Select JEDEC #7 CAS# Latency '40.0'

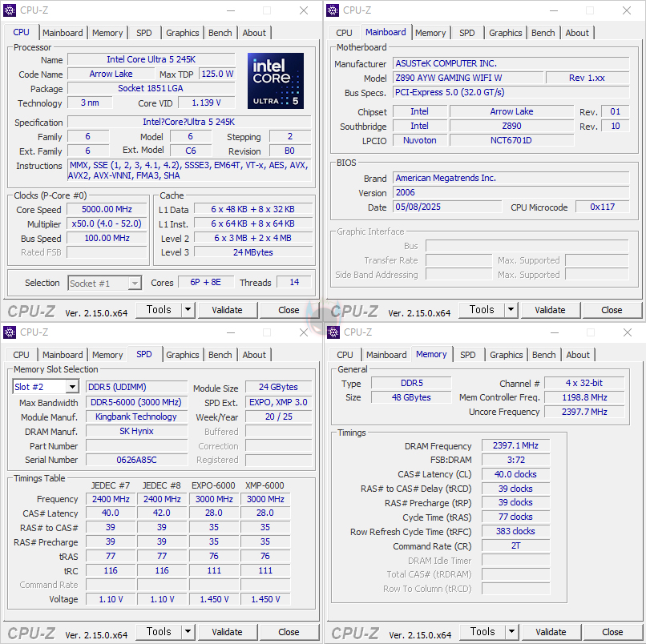111,513
